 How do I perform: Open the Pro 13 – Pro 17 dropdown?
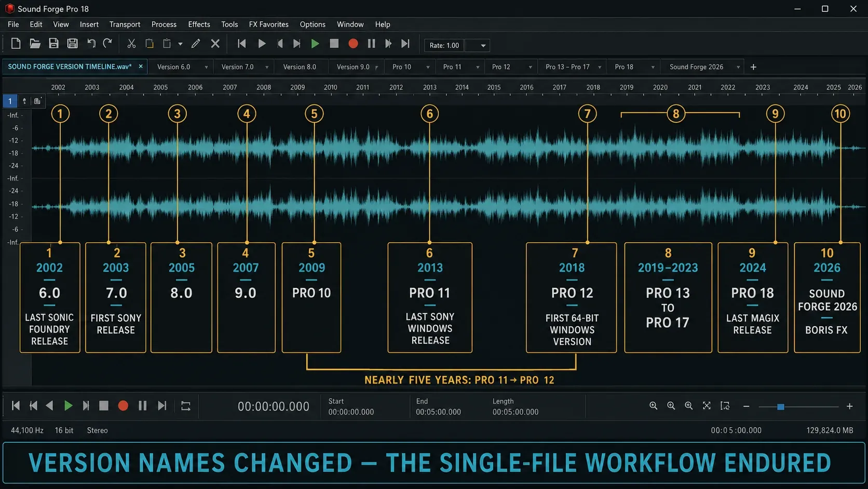click(x=600, y=68)
